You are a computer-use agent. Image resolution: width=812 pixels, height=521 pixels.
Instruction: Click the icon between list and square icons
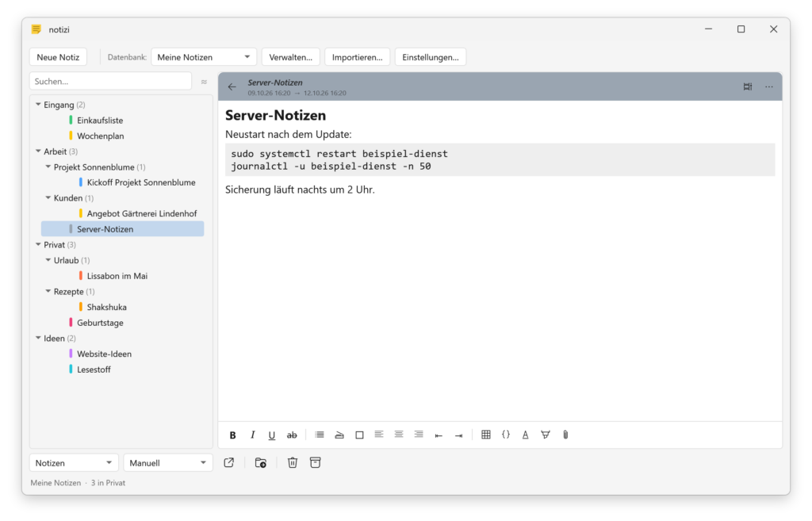tap(339, 435)
